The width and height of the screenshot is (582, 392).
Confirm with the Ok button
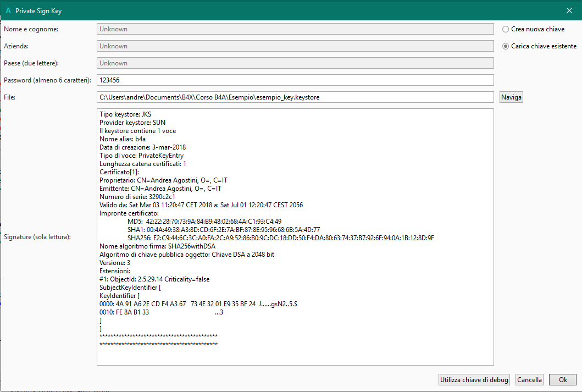(563, 380)
